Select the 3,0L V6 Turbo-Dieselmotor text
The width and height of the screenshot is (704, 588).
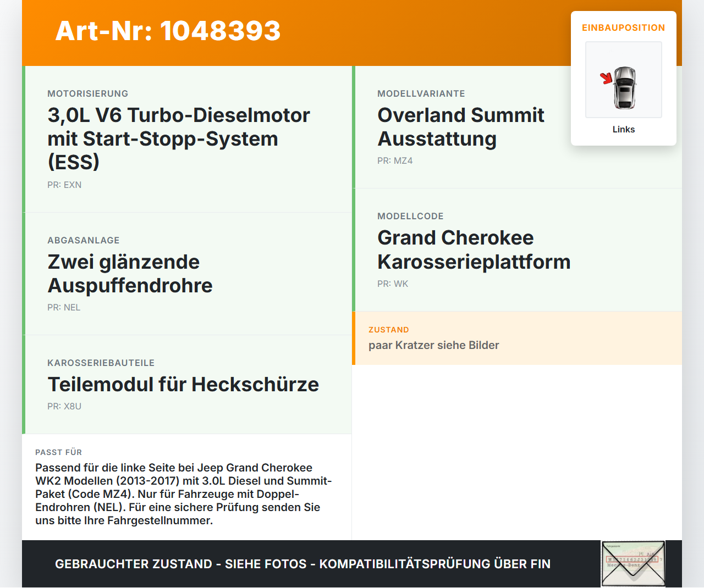point(179,138)
